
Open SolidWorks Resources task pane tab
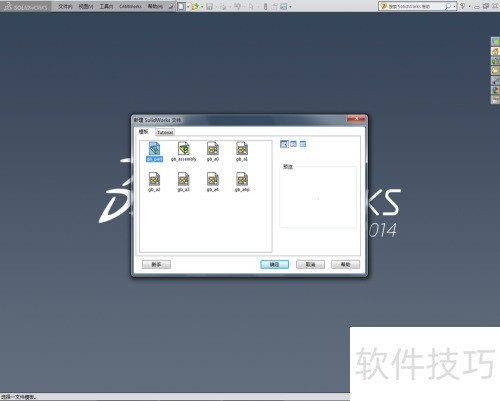pos(495,51)
